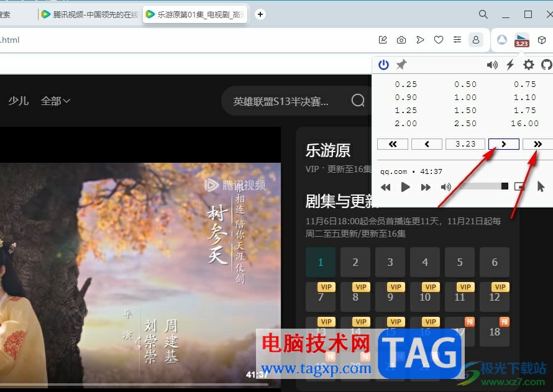Expand the 全部 dropdown
This screenshot has height=392, width=553.
[x=55, y=101]
